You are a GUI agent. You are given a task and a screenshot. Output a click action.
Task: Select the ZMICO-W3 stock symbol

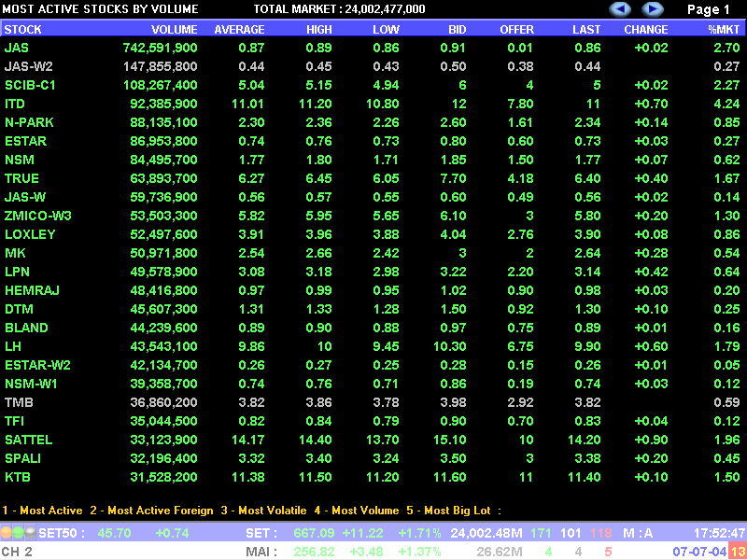38,216
